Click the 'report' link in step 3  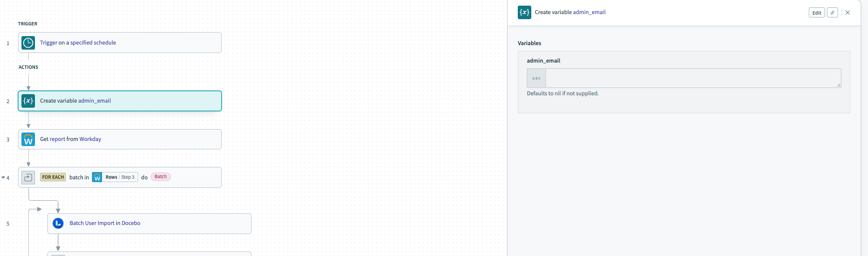tap(57, 139)
